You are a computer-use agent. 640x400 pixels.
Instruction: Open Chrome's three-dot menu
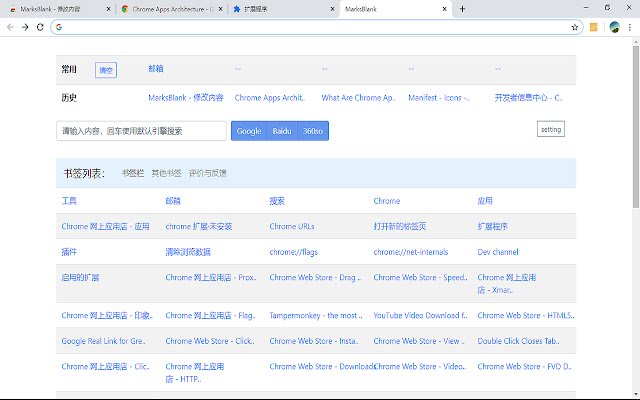(630, 27)
